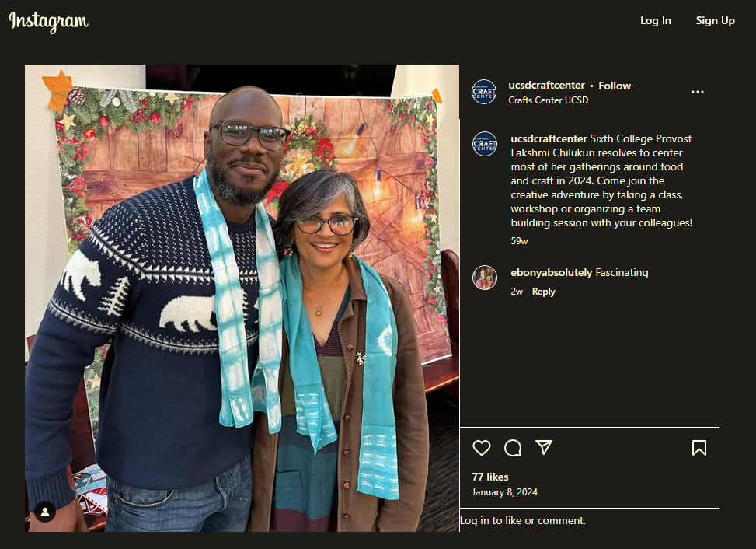Viewport: 756px width, 549px height.
Task: Follow the ucsdcraftcenter account
Action: point(615,86)
